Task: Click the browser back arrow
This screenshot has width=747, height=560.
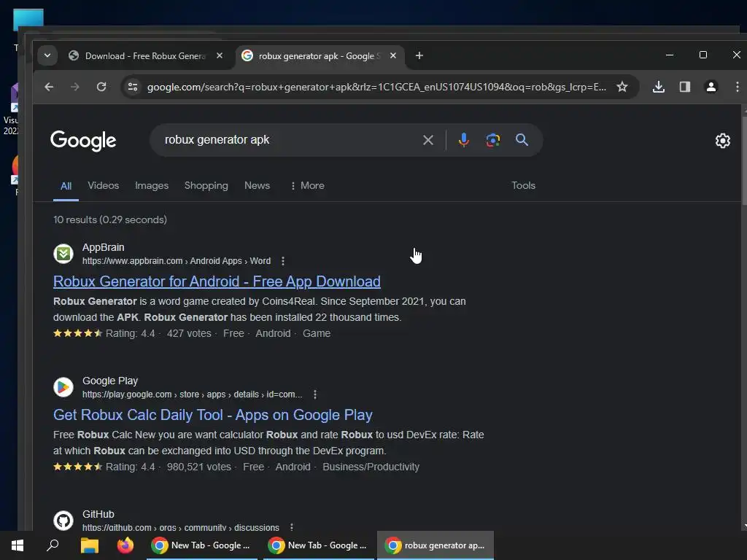Action: 49,87
